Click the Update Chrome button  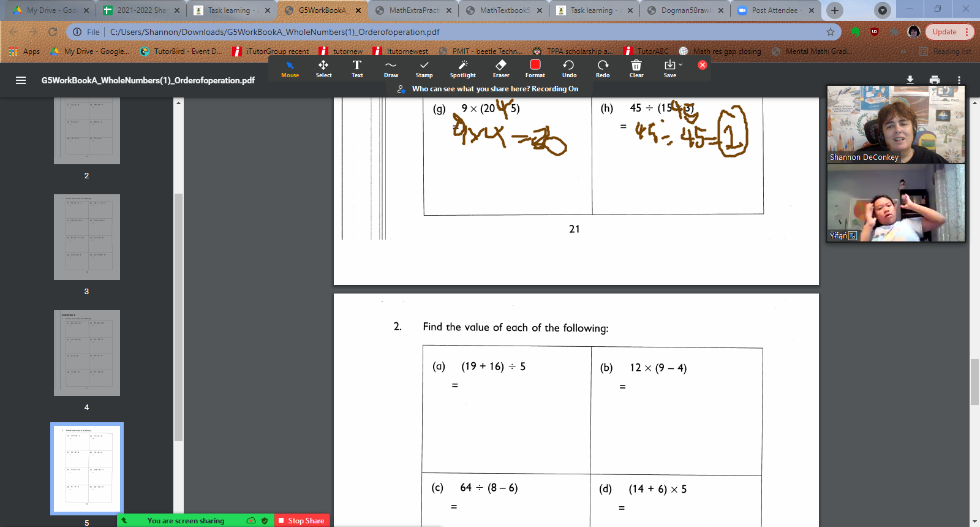tap(949, 32)
